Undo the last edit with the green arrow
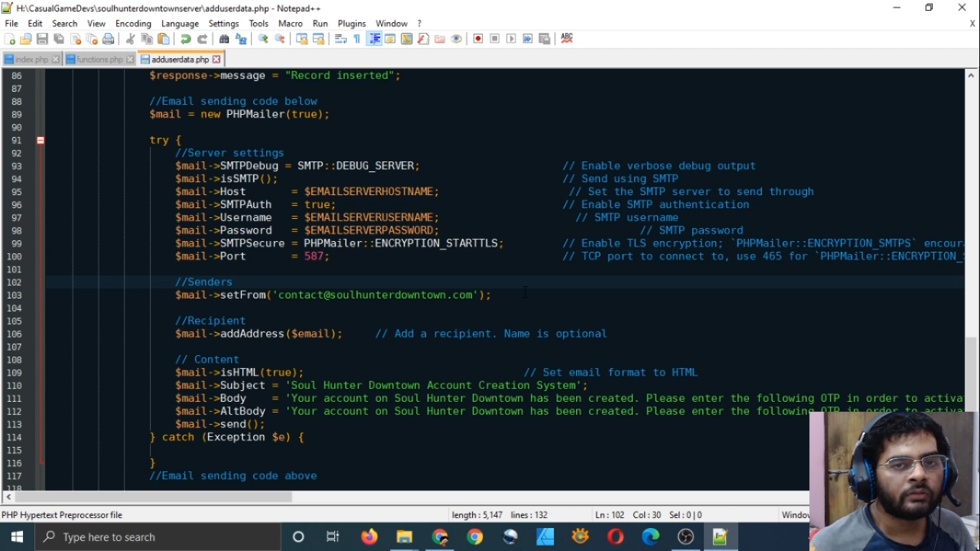The width and height of the screenshot is (980, 551). [x=186, y=39]
